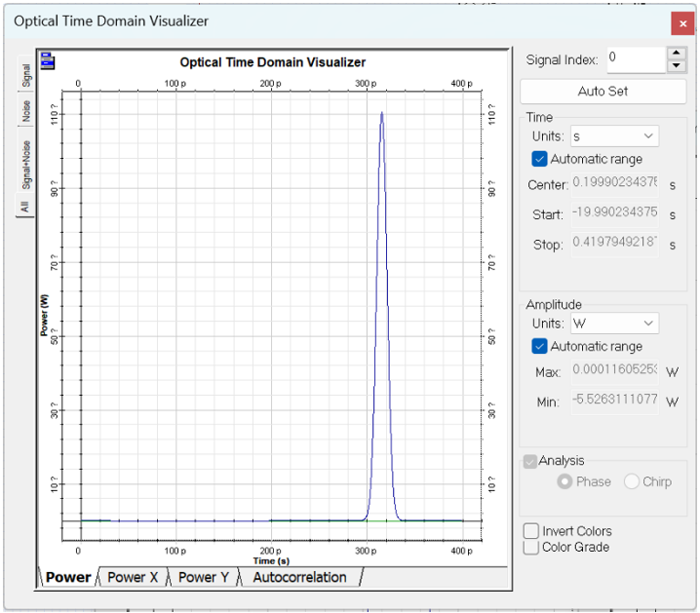The height and width of the screenshot is (613, 700).
Task: Toggle Time Automatic range checkbox
Action: (539, 159)
